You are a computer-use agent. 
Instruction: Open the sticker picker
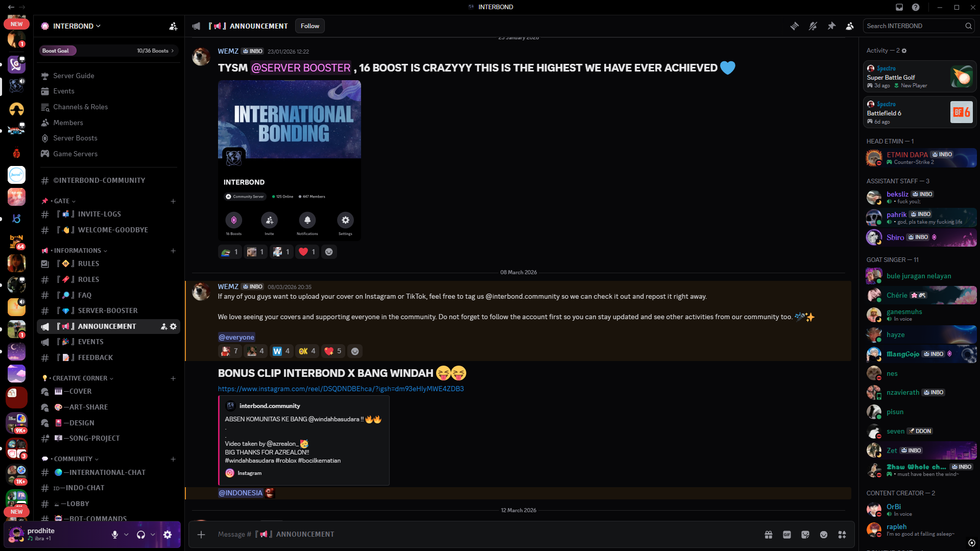coord(805,534)
